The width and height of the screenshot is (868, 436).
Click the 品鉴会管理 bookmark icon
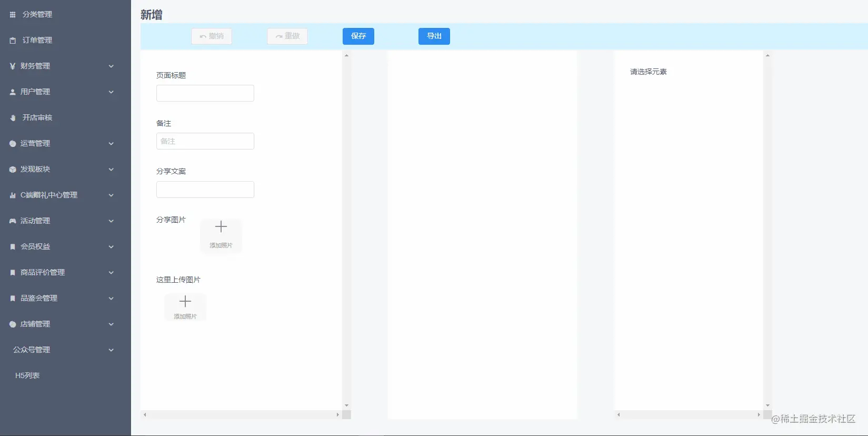click(13, 299)
